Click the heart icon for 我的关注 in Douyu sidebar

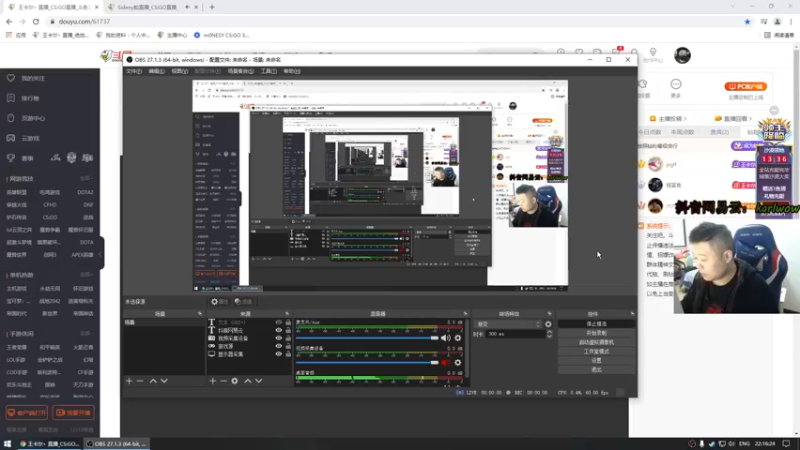point(11,78)
